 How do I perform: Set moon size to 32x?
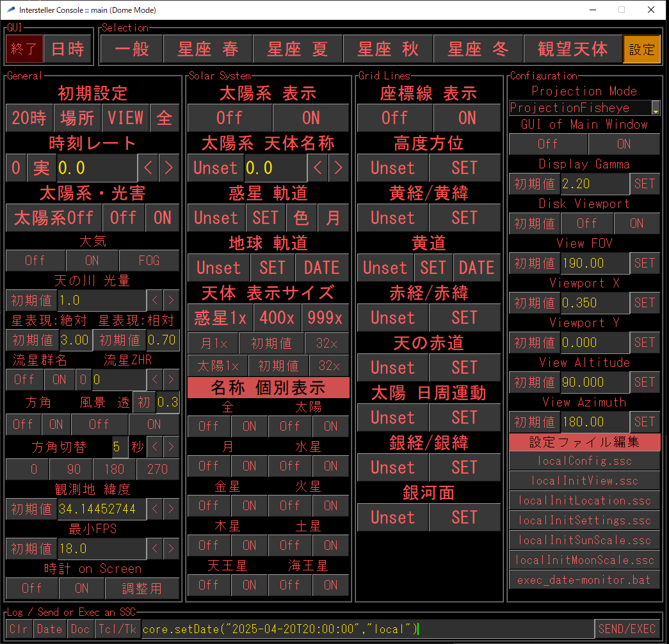coord(327,344)
